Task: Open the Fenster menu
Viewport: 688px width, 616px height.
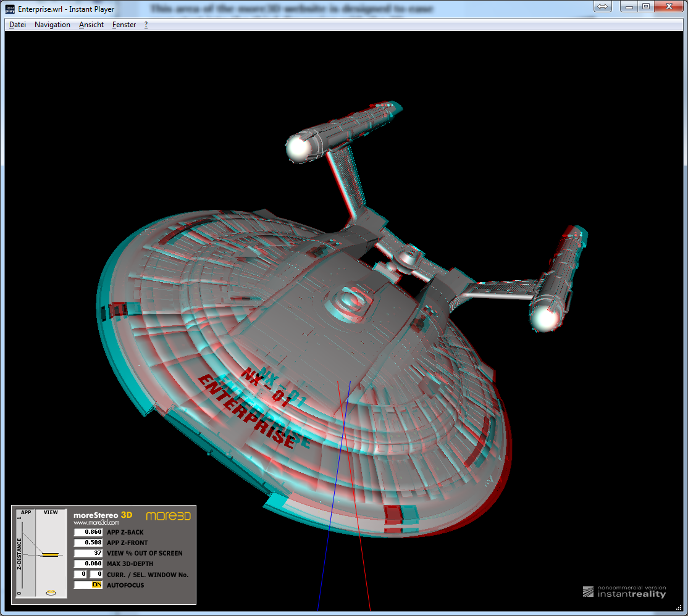Action: pyautogui.click(x=124, y=25)
